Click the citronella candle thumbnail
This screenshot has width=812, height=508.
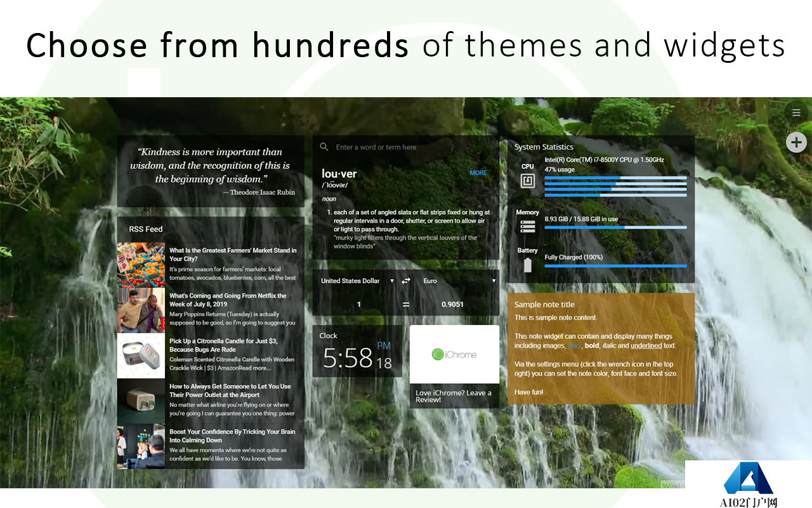[x=141, y=356]
